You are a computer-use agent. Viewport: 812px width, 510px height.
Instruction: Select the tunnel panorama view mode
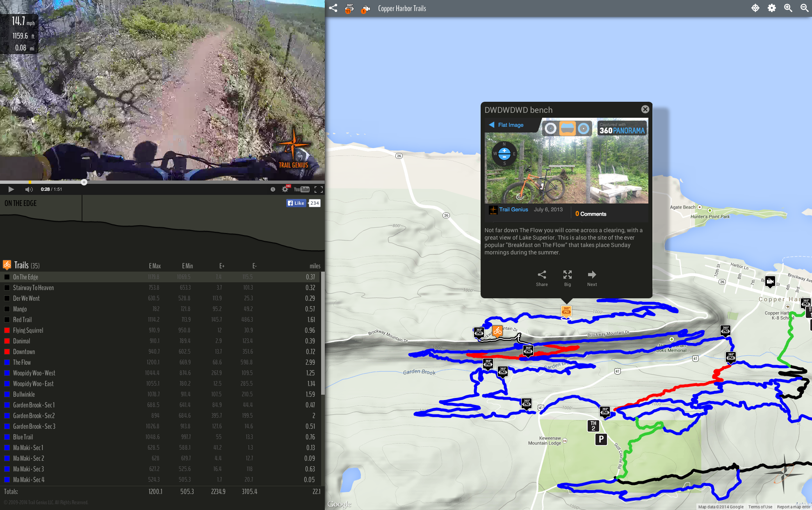tap(584, 128)
